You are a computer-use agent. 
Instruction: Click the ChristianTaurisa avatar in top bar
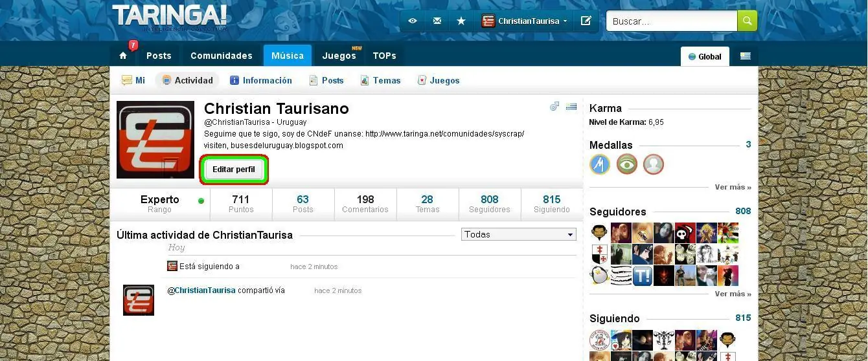click(488, 21)
